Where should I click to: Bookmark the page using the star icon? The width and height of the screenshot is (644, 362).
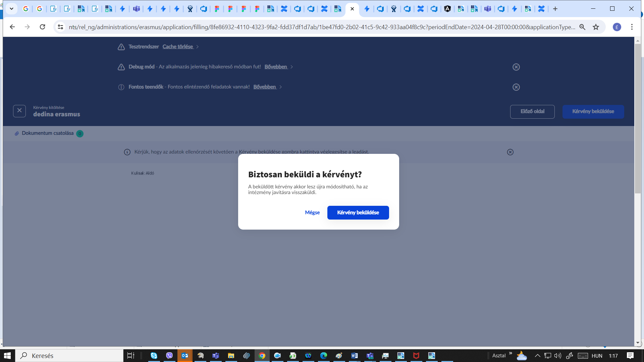coord(596,27)
